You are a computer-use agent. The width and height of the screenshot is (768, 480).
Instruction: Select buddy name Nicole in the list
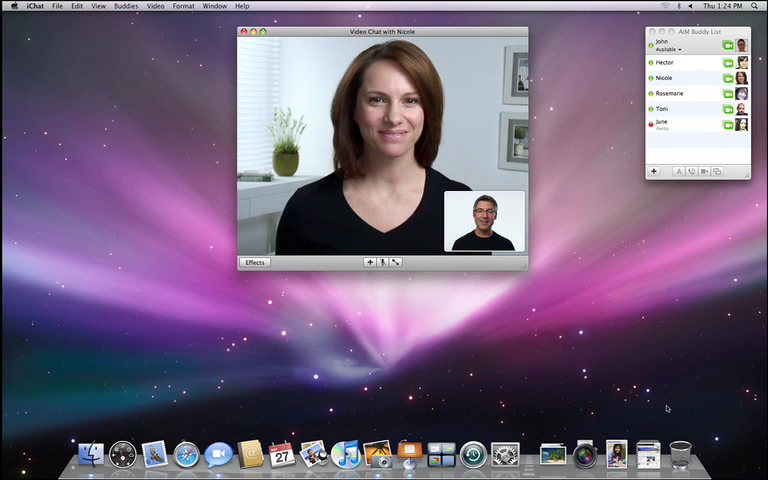[x=664, y=78]
